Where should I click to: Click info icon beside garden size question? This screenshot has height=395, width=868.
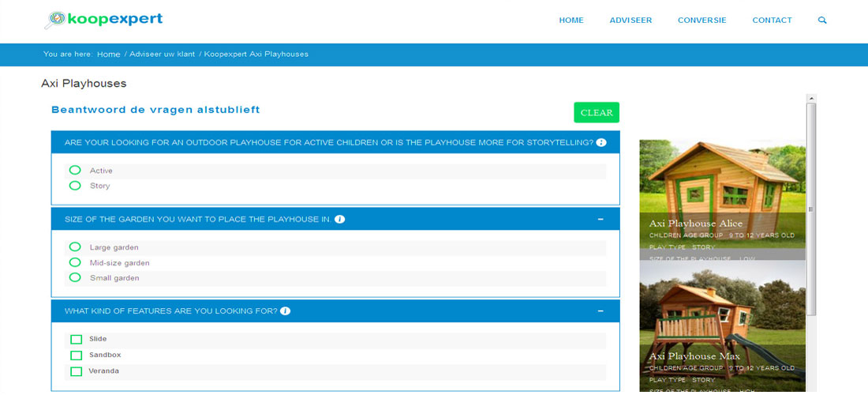point(340,220)
